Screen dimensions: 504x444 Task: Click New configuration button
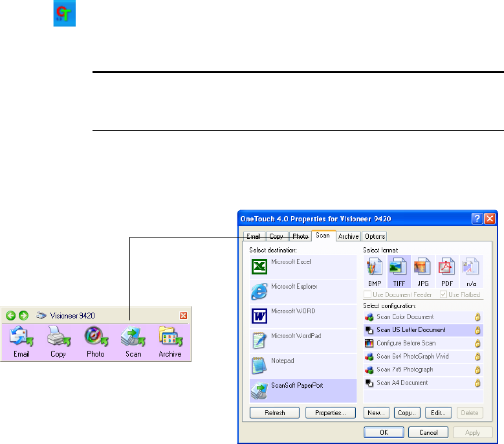377,413
